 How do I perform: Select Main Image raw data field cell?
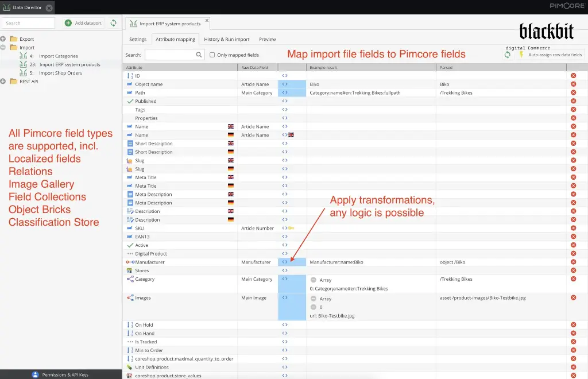click(x=257, y=297)
